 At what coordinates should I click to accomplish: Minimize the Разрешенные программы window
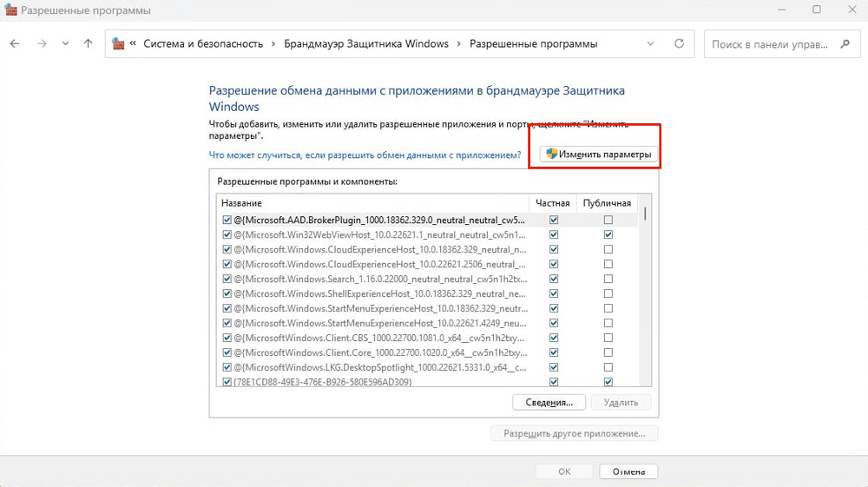click(x=776, y=10)
